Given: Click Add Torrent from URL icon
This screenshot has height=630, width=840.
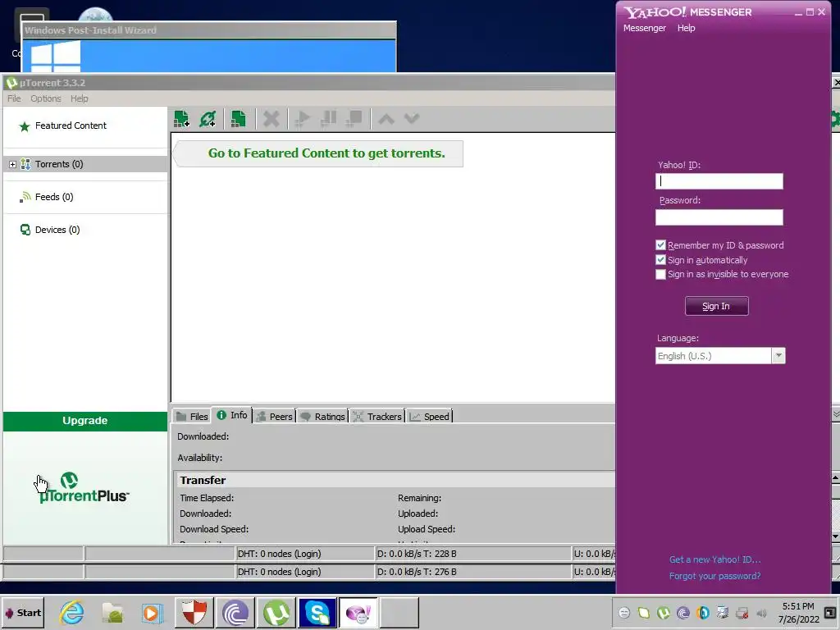Looking at the screenshot, I should [208, 119].
